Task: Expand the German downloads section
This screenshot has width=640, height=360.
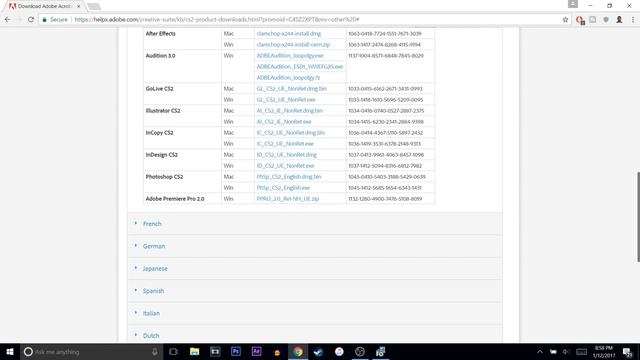Action: tap(154, 246)
